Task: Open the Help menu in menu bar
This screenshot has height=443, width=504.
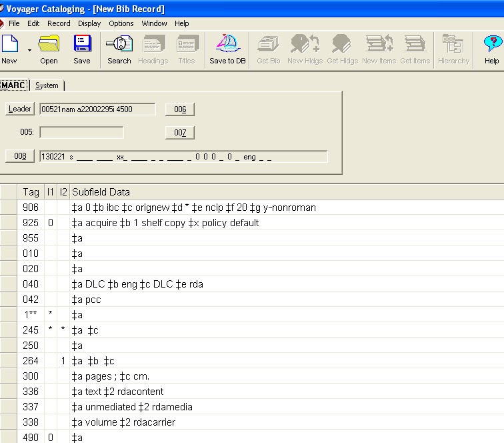Action: pyautogui.click(x=181, y=23)
